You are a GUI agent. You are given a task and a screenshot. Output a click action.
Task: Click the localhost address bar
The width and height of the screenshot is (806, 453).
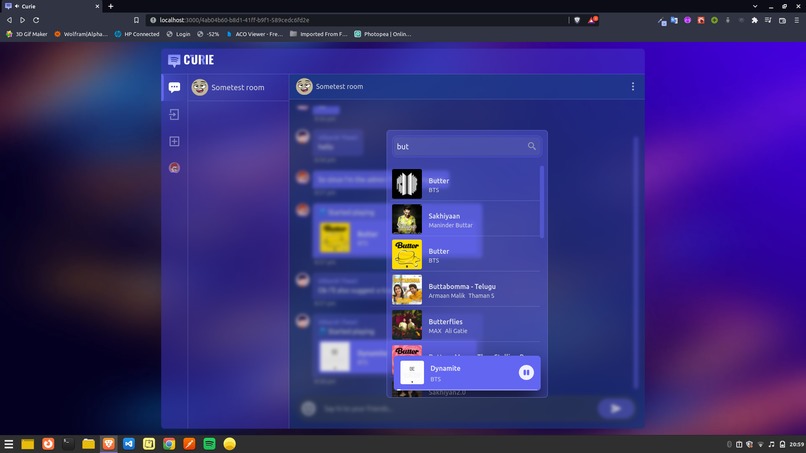tap(355, 20)
